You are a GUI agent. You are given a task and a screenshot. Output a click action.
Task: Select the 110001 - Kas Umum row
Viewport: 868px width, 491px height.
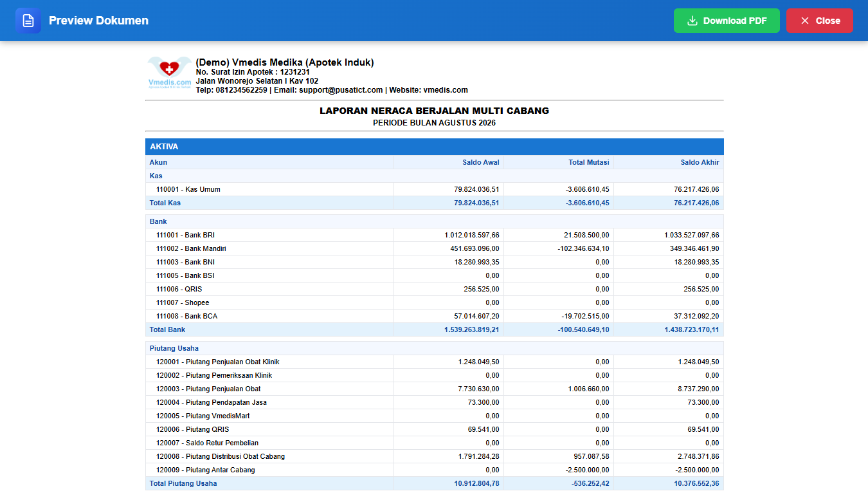[435, 189]
